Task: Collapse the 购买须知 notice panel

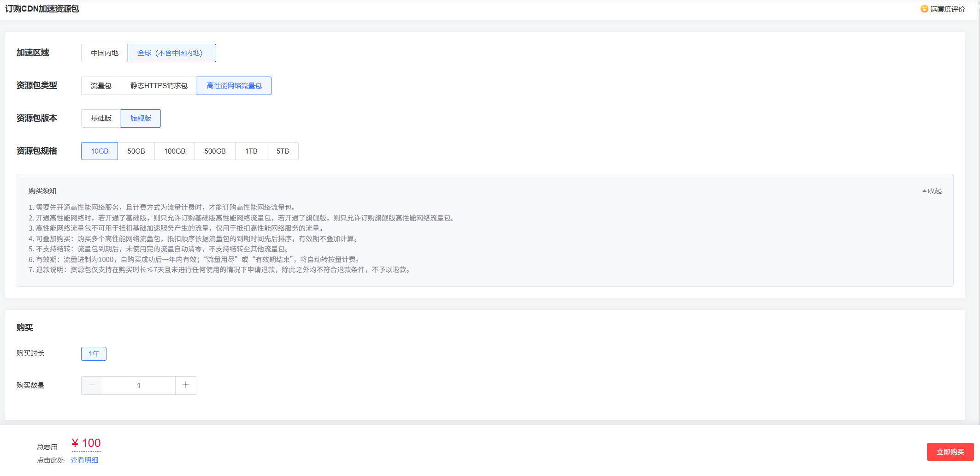Action: tap(932, 190)
